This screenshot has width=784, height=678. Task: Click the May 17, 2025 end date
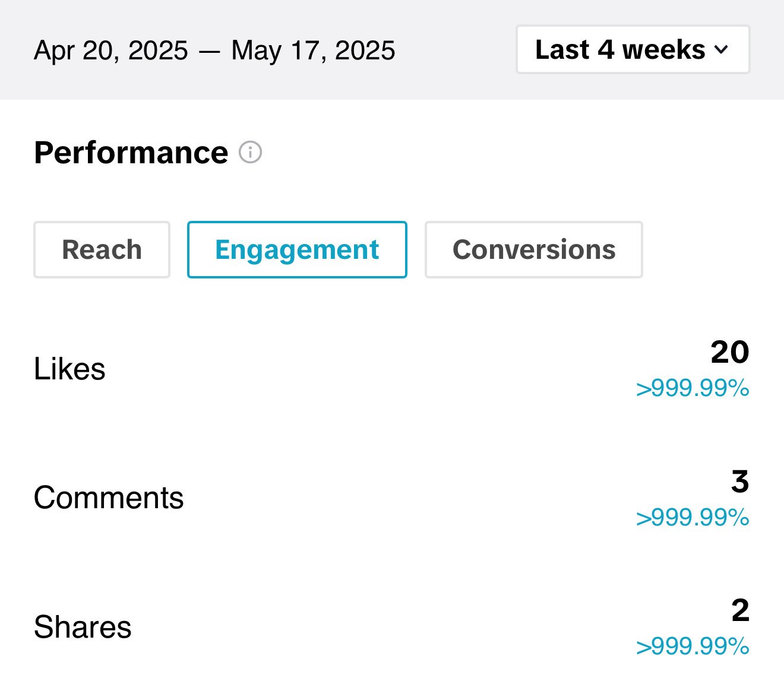click(313, 50)
